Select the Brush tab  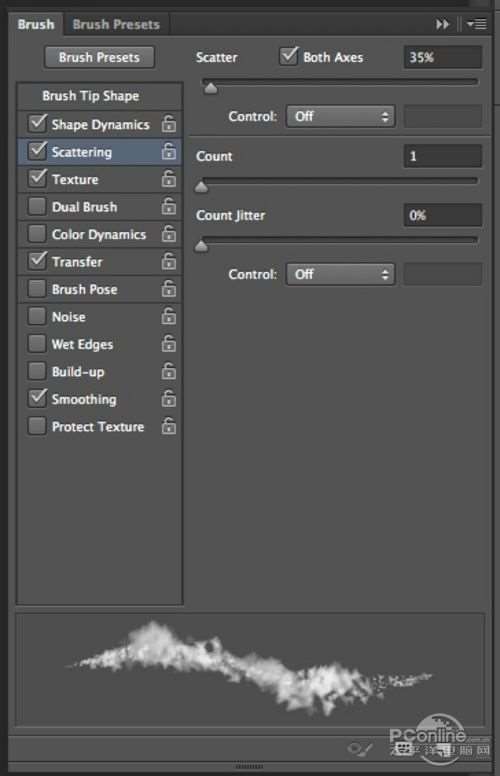click(36, 24)
